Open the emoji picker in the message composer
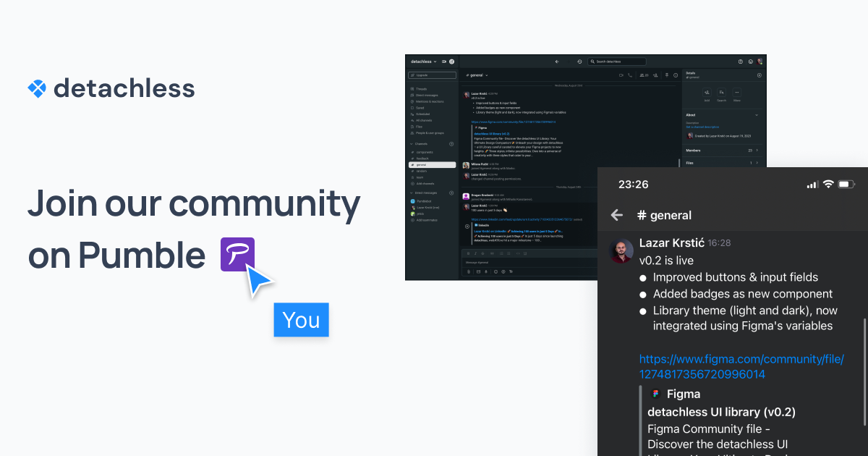The image size is (868, 456). coord(503,271)
